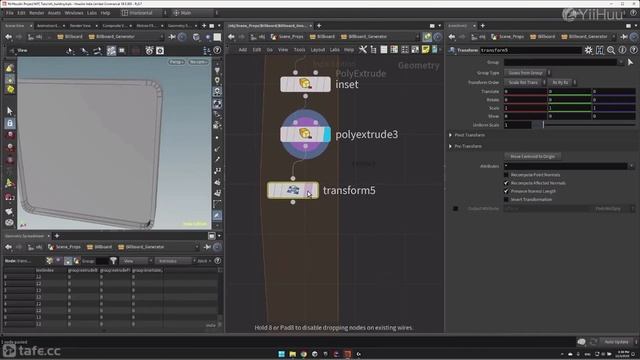640x360 pixels.
Task: Open Chrome from the taskbar
Action: 304,354
